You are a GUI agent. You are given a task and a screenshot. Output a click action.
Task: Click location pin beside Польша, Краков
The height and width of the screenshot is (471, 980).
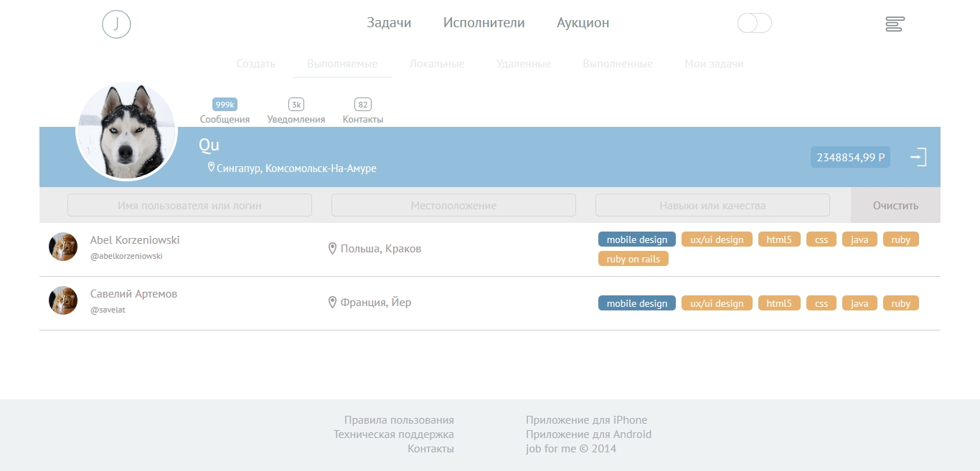(x=332, y=248)
